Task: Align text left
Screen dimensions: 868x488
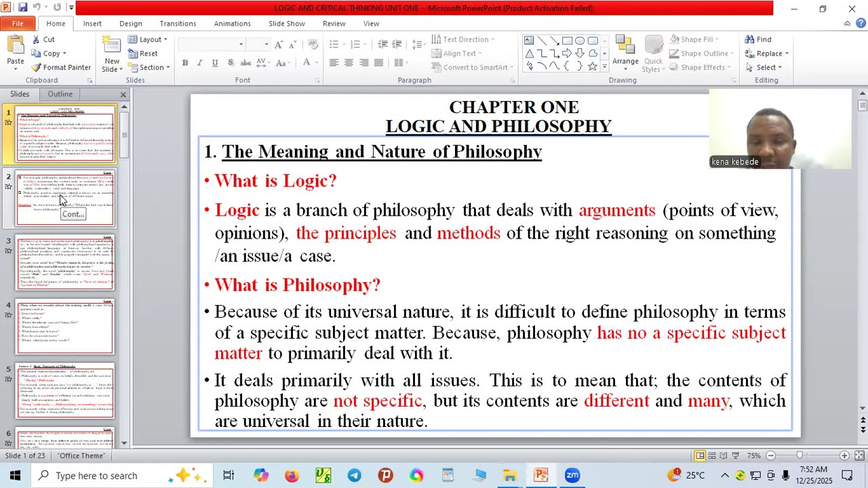Action: [x=334, y=62]
